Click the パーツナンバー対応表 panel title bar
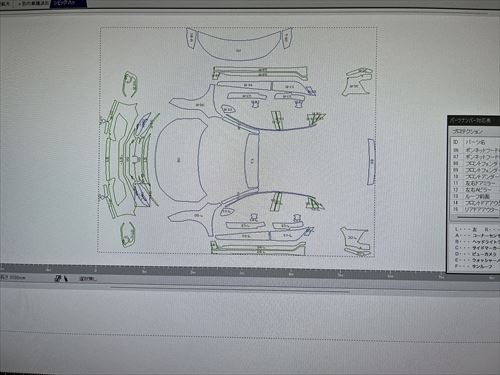This screenshot has height=375, width=500. pos(474,121)
